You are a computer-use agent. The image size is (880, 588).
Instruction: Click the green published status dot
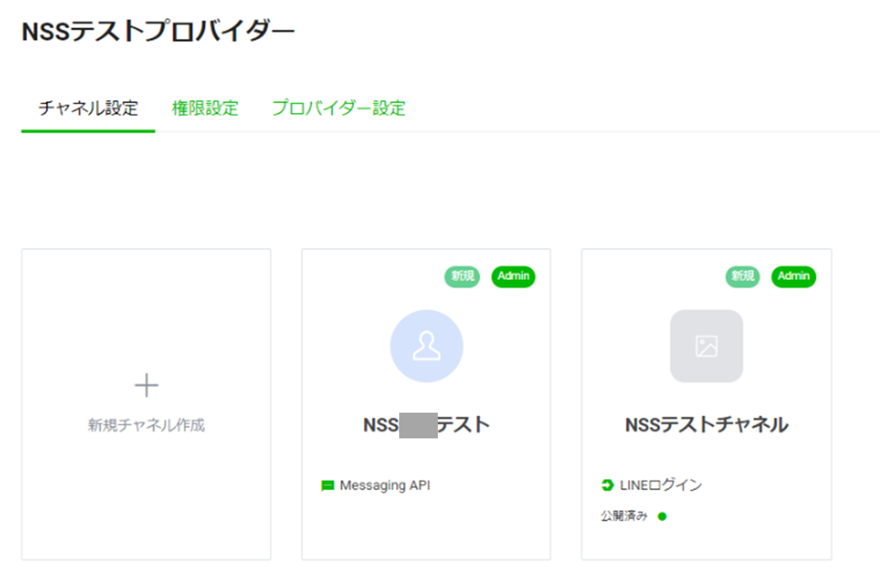662,516
